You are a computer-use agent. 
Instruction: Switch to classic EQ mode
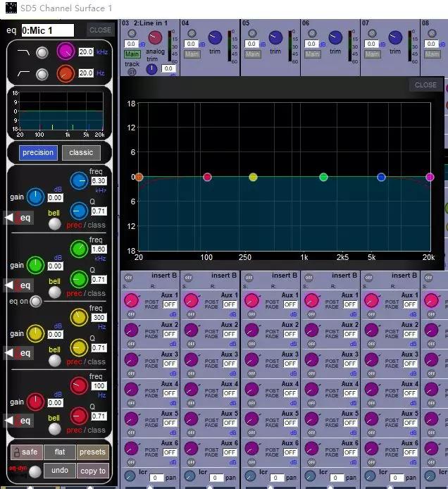pos(81,152)
